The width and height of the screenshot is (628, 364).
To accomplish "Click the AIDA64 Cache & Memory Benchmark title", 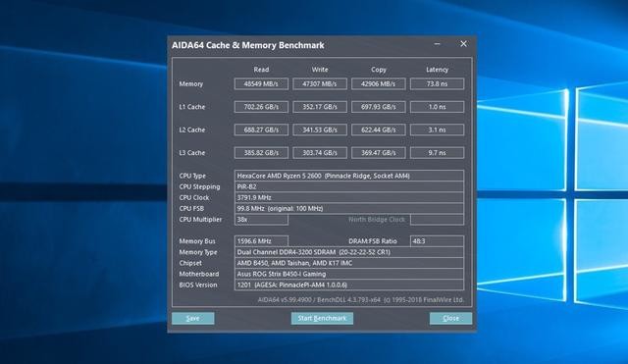I will [248, 45].
